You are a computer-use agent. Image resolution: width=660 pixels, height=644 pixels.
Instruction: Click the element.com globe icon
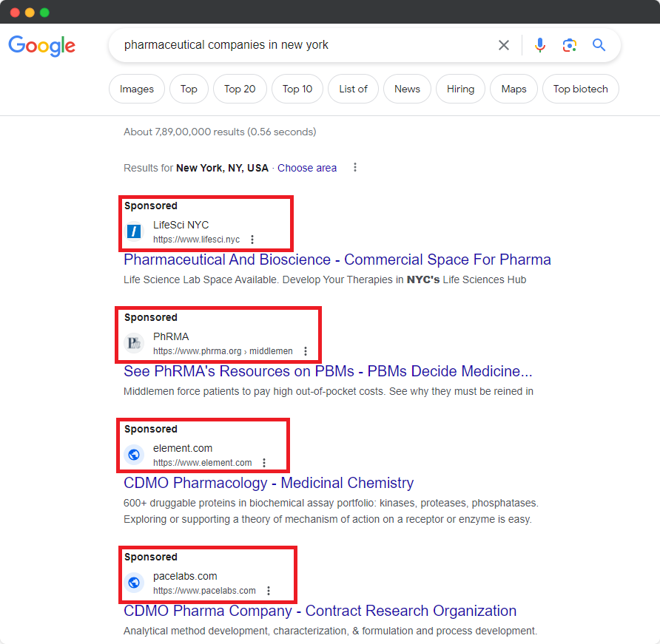coord(134,455)
